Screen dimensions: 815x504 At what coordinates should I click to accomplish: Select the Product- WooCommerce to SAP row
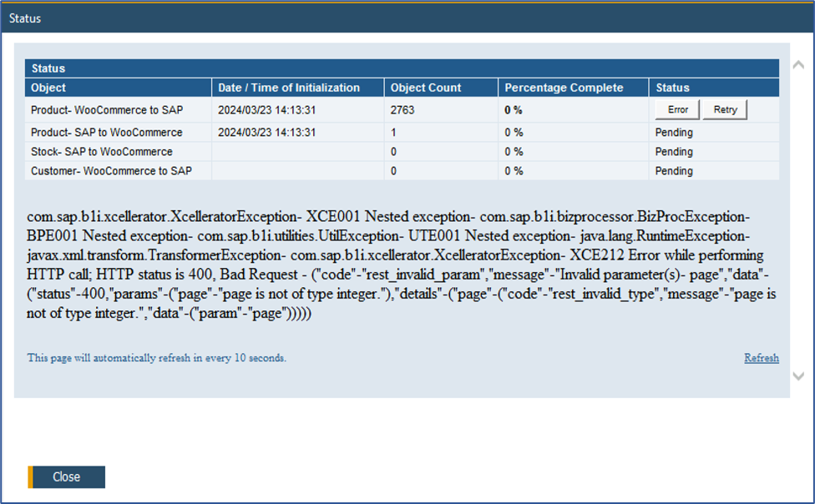point(107,110)
